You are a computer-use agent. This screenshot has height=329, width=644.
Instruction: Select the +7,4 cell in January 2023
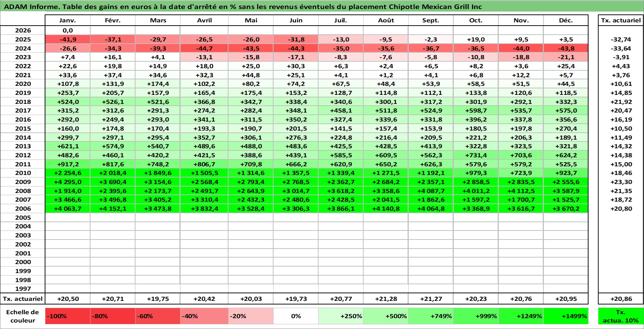tap(68, 57)
